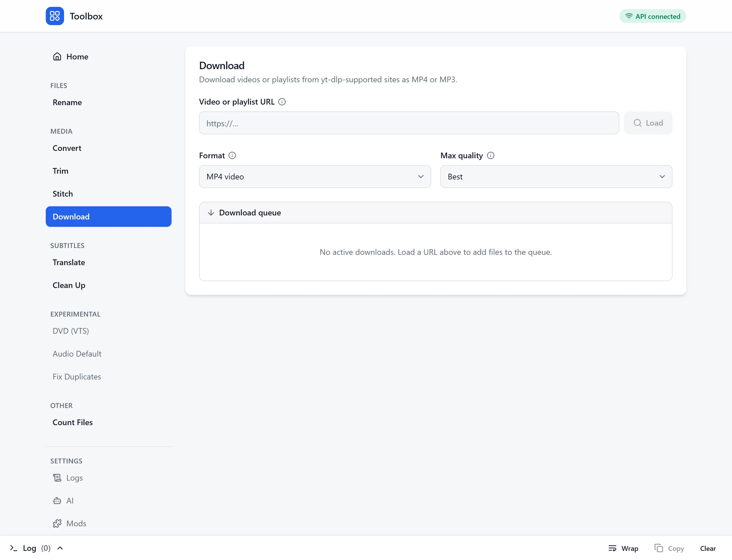The height and width of the screenshot is (560, 732).
Task: Click the Copy icon in log bar
Action: coord(659,548)
